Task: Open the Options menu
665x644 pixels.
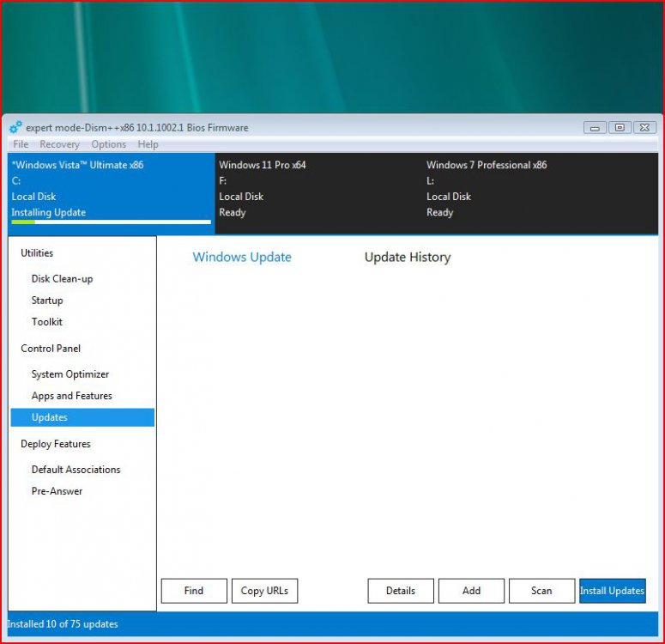Action: click(109, 144)
